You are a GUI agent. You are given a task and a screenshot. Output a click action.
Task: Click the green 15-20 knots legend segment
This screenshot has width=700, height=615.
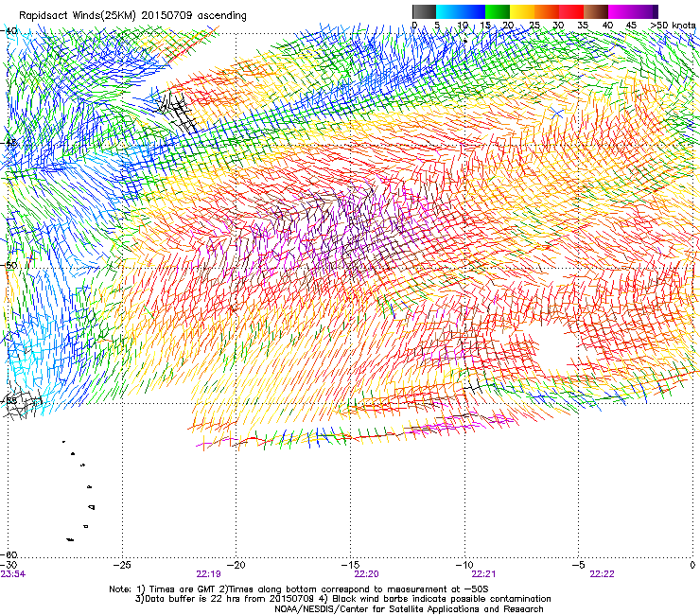pyautogui.click(x=498, y=11)
